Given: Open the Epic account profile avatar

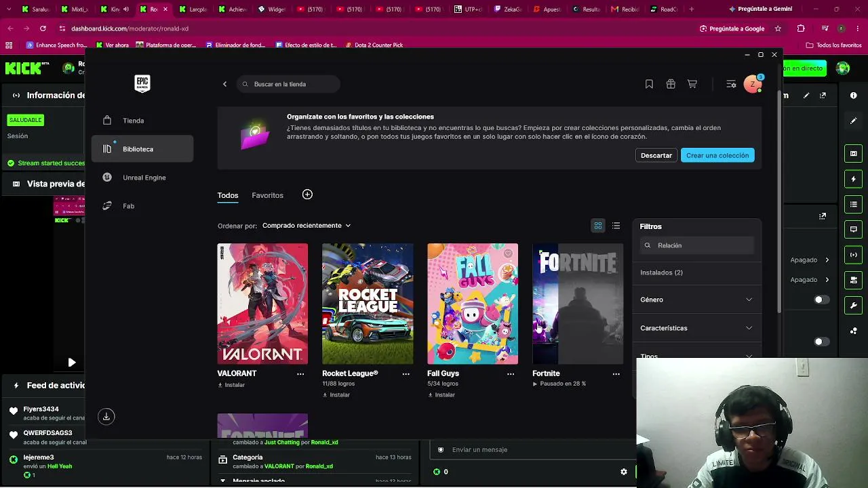Looking at the screenshot, I should [x=753, y=84].
